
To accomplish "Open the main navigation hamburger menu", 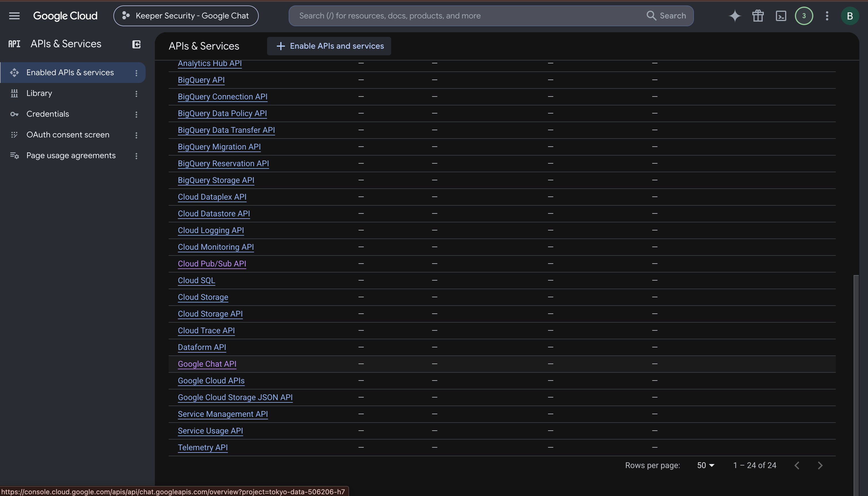I will point(14,16).
